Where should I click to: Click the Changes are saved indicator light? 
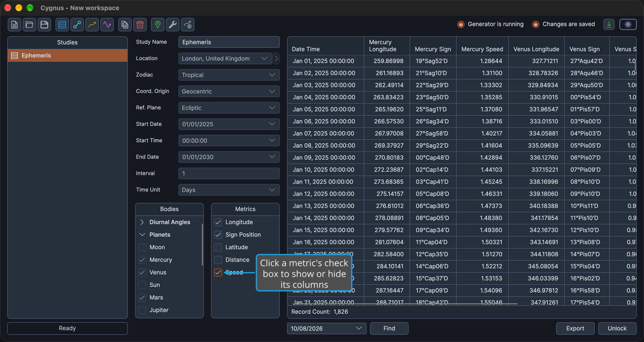coord(535,24)
